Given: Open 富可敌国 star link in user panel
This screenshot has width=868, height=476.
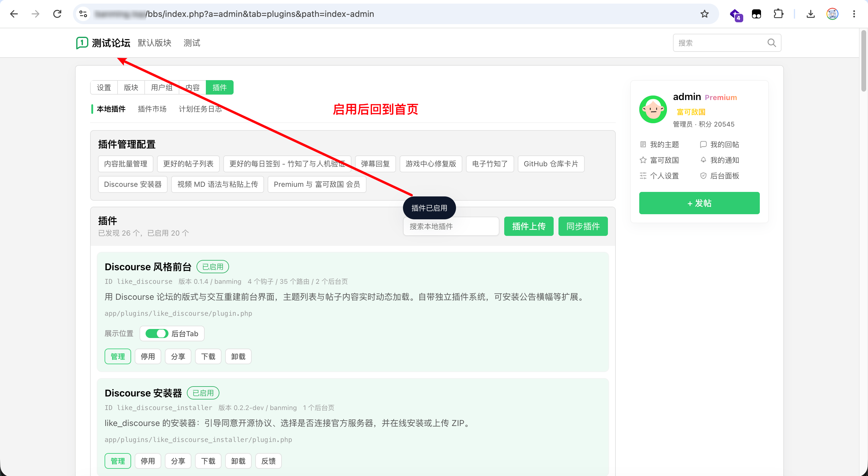Looking at the screenshot, I should [x=659, y=160].
